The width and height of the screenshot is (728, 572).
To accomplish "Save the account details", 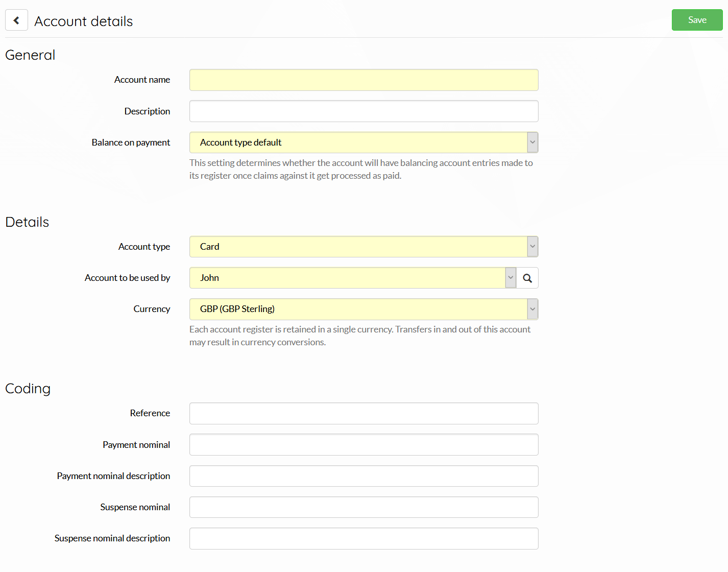I will tap(697, 20).
